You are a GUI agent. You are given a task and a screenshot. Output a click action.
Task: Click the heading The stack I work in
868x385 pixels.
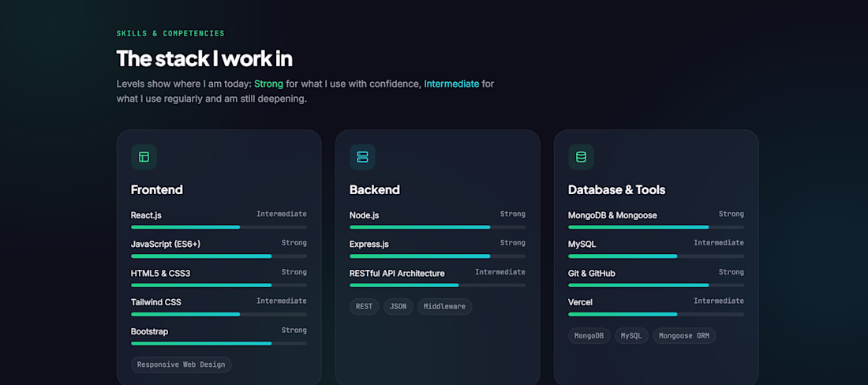point(204,58)
